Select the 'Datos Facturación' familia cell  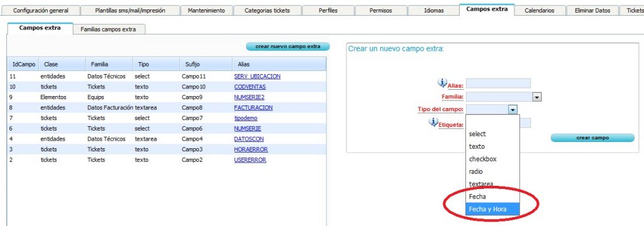[x=110, y=107]
